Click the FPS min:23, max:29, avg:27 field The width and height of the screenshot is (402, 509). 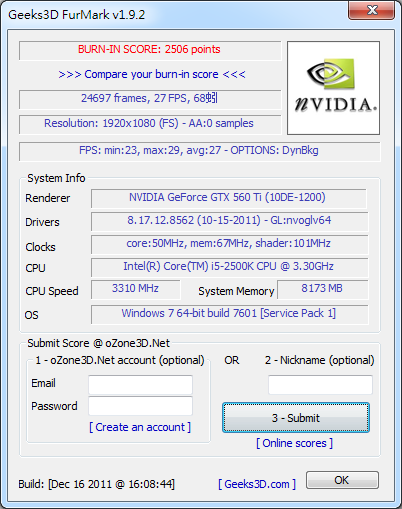[199, 151]
